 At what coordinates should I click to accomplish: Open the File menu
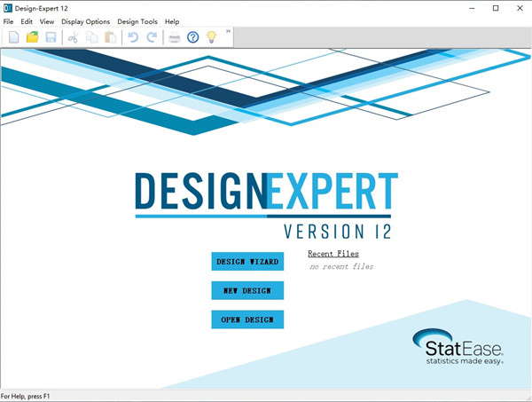pos(9,21)
